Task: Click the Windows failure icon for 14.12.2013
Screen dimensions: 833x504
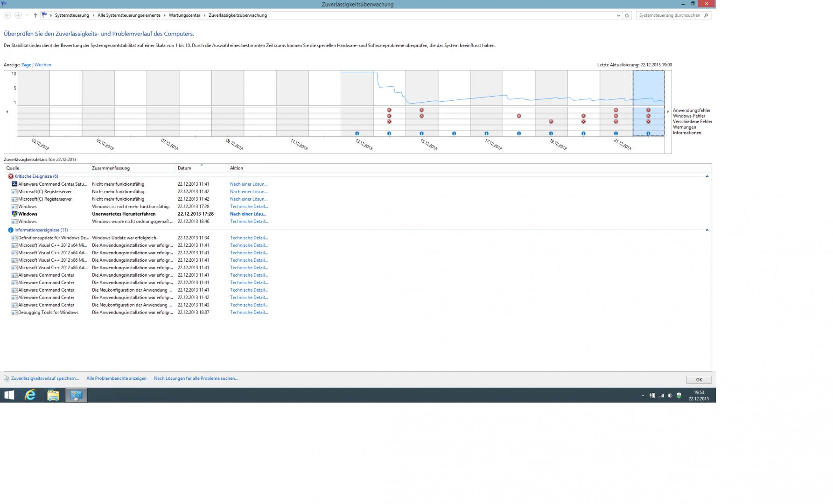Action: [389, 116]
